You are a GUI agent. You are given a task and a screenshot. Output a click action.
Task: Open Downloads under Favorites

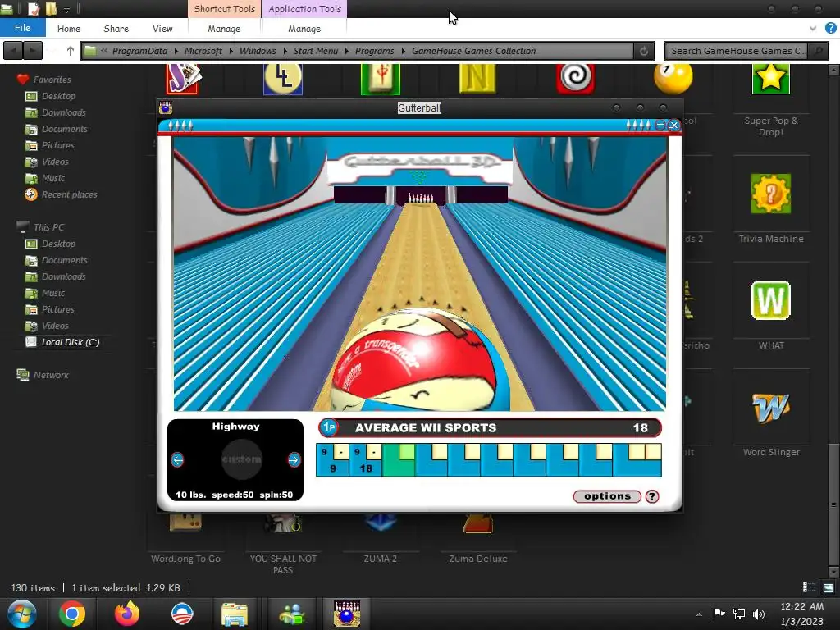pyautogui.click(x=63, y=112)
